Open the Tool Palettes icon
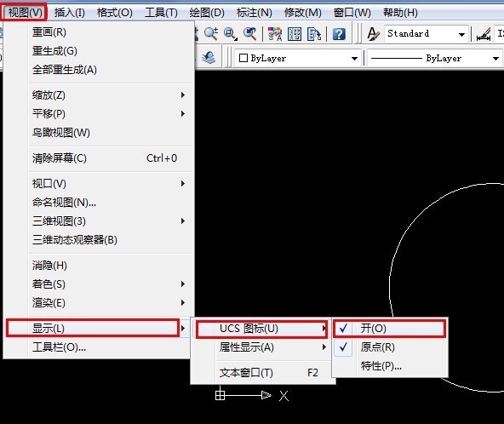The image size is (504, 424). coord(313,34)
